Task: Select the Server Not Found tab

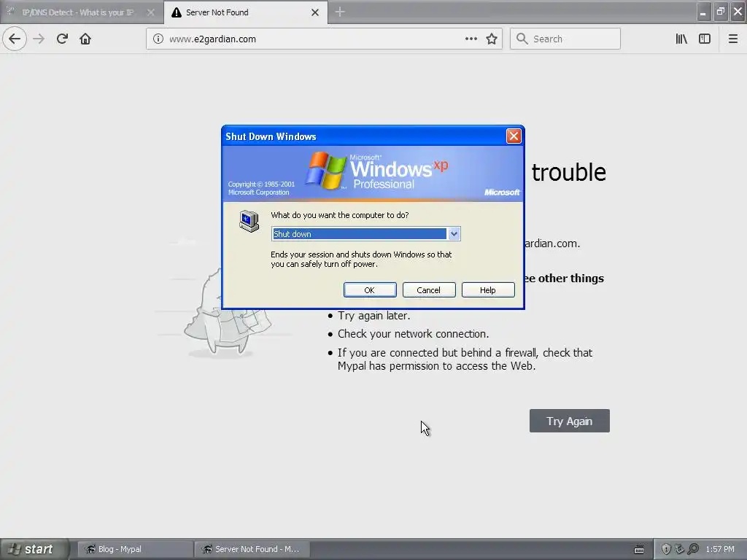Action: point(246,12)
